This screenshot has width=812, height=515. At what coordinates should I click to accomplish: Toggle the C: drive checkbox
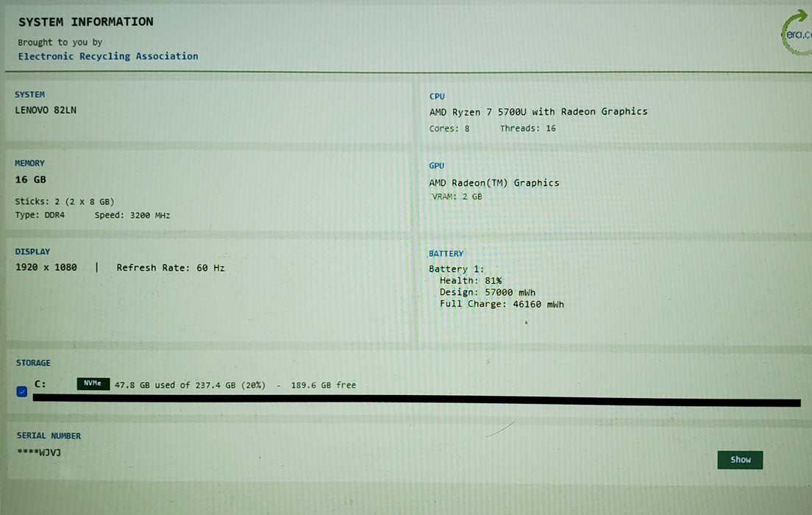click(22, 391)
